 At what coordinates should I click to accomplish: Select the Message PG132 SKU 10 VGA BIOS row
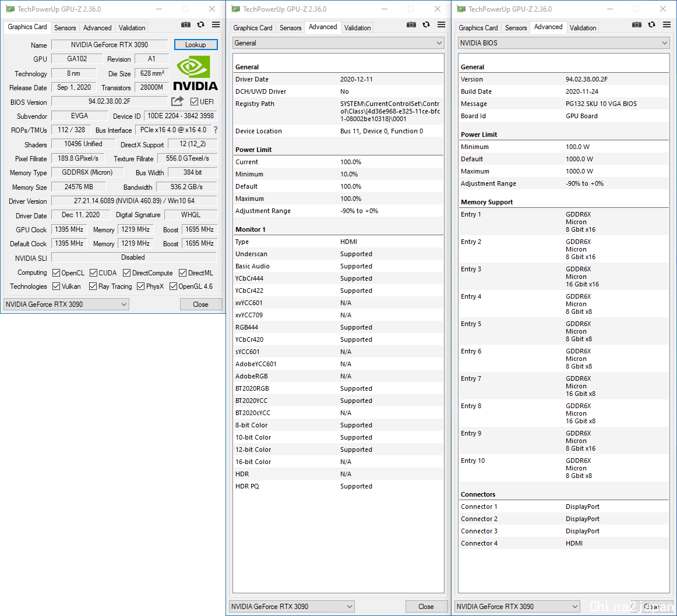click(563, 104)
